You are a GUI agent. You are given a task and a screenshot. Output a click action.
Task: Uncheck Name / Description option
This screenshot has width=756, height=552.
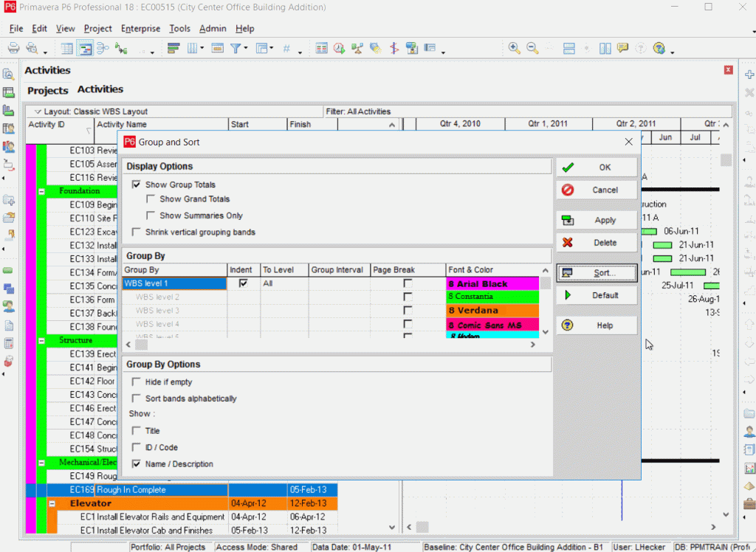coord(137,463)
